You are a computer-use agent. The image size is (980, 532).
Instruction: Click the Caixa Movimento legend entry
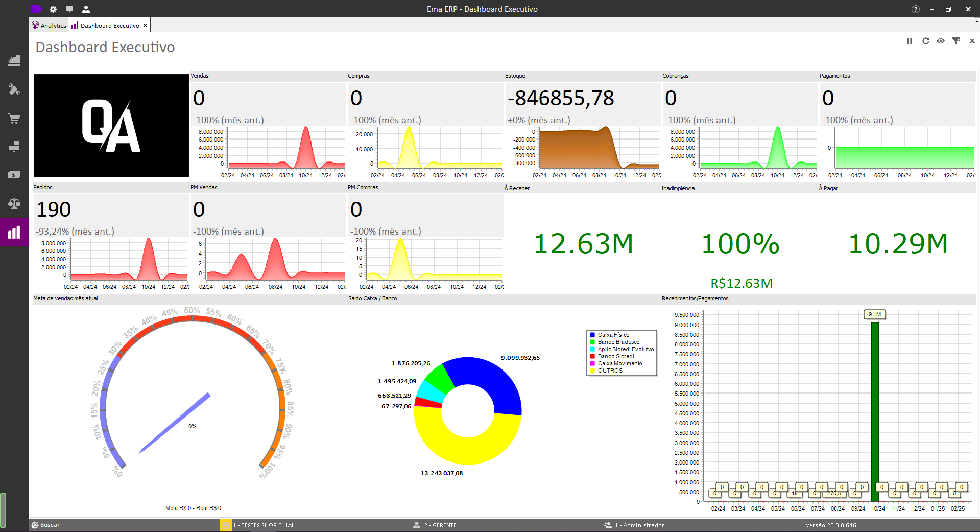click(x=616, y=363)
